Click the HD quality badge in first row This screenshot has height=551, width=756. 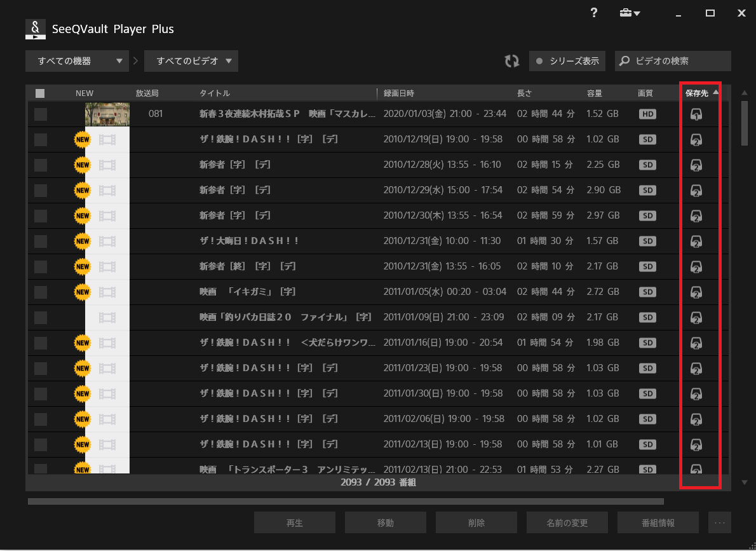click(647, 114)
